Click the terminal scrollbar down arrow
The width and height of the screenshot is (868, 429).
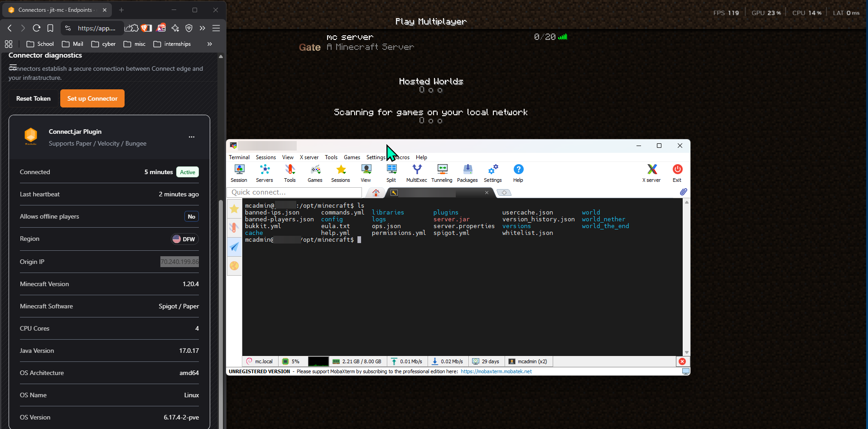(687, 352)
